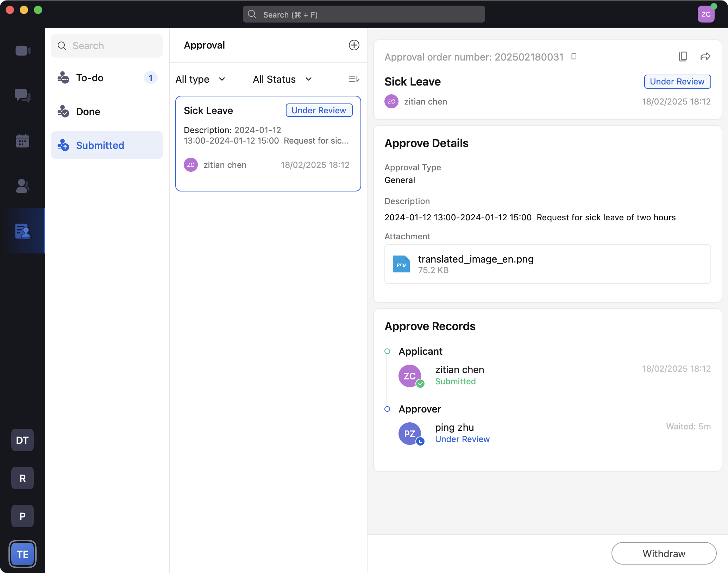This screenshot has width=728, height=573.
Task: Copy the approval order number with small icon
Action: 573,57
